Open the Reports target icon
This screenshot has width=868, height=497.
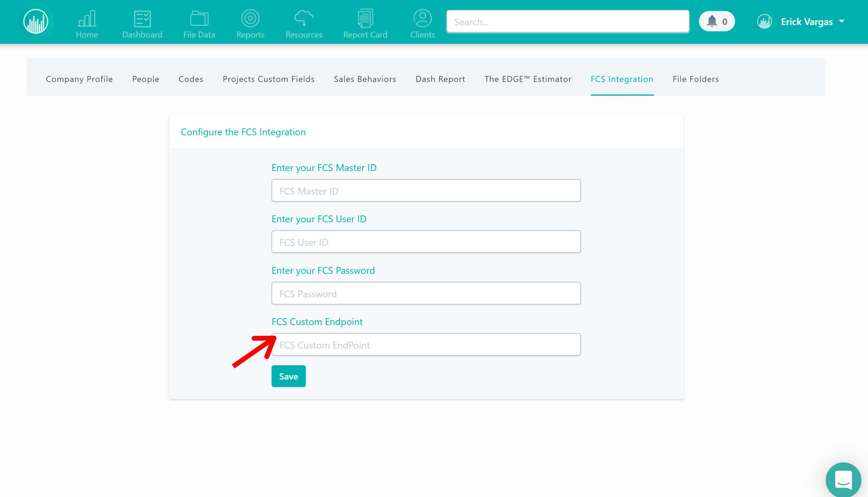(x=250, y=19)
